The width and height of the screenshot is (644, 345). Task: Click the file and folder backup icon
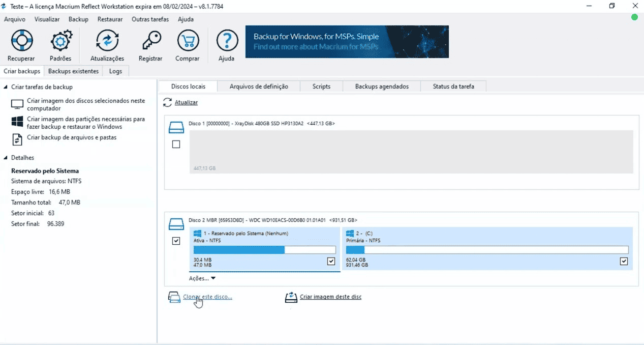point(17,139)
